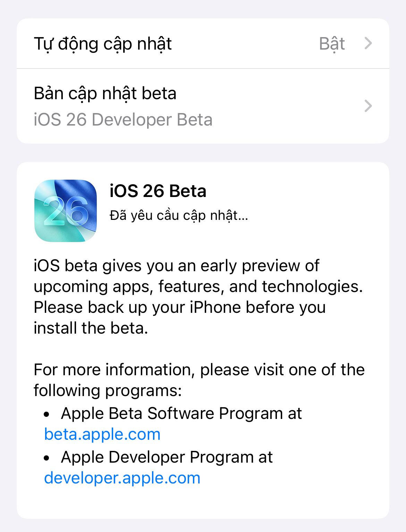This screenshot has height=532, width=406.
Task: Click the Apple Developer Program text
Action: click(167, 457)
